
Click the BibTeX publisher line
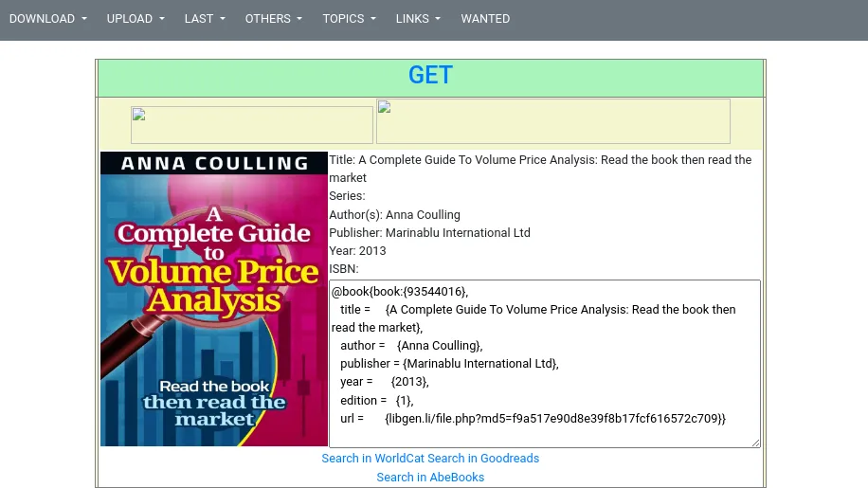pos(449,364)
